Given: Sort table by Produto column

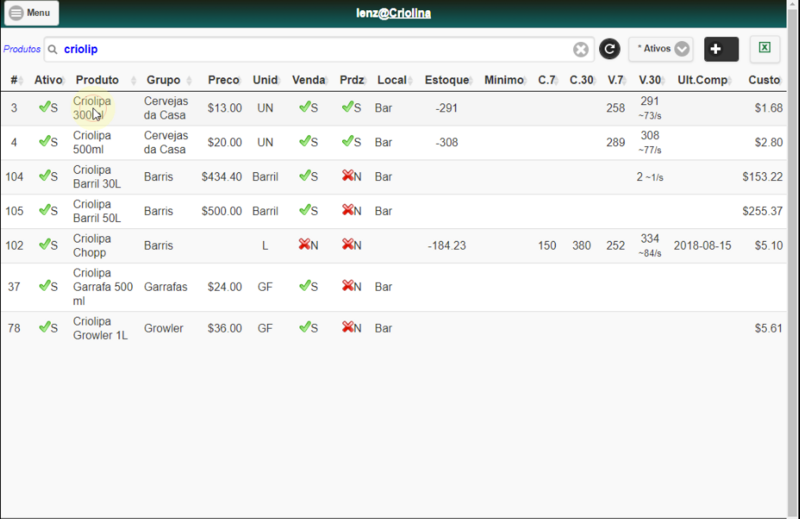Looking at the screenshot, I should tap(97, 80).
